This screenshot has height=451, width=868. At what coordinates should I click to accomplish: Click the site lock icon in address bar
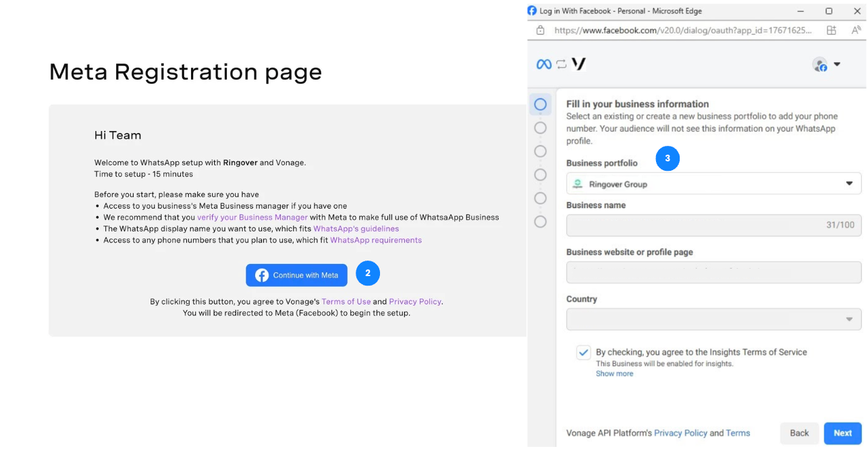click(x=540, y=30)
